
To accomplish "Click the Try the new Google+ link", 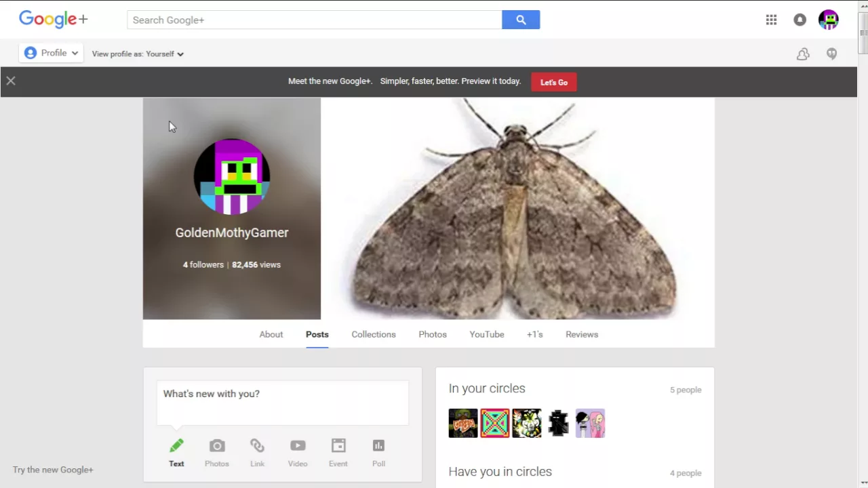I will pyautogui.click(x=53, y=470).
